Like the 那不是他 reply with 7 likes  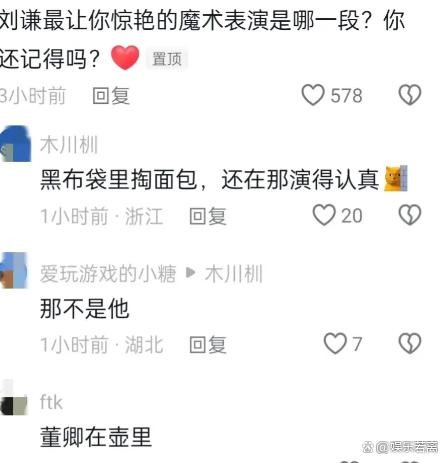pos(335,343)
